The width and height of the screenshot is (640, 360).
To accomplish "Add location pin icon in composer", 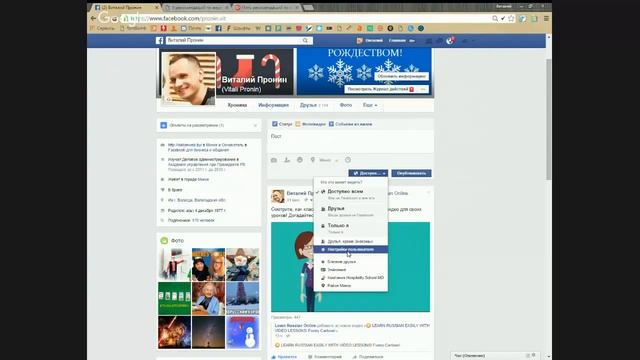I will point(313,160).
